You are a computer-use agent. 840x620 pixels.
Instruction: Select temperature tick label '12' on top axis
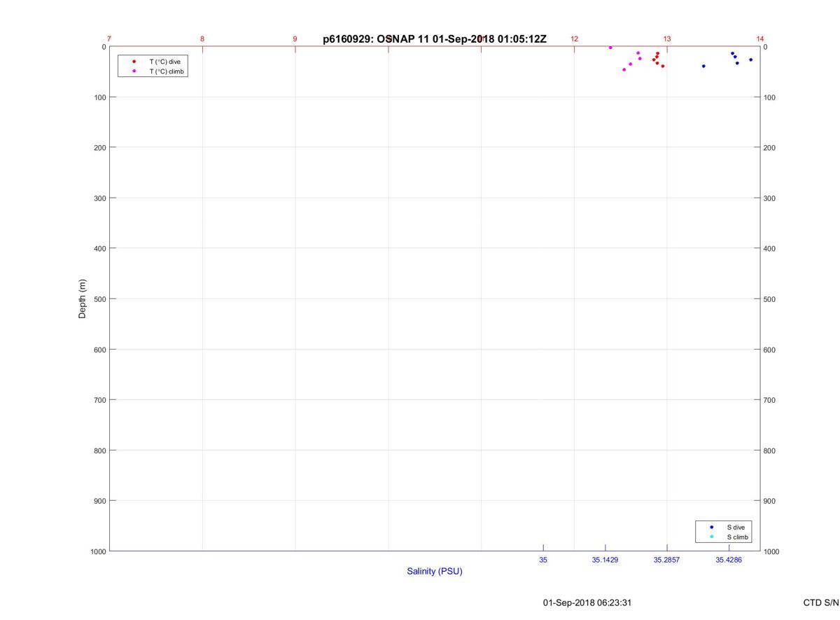click(574, 39)
